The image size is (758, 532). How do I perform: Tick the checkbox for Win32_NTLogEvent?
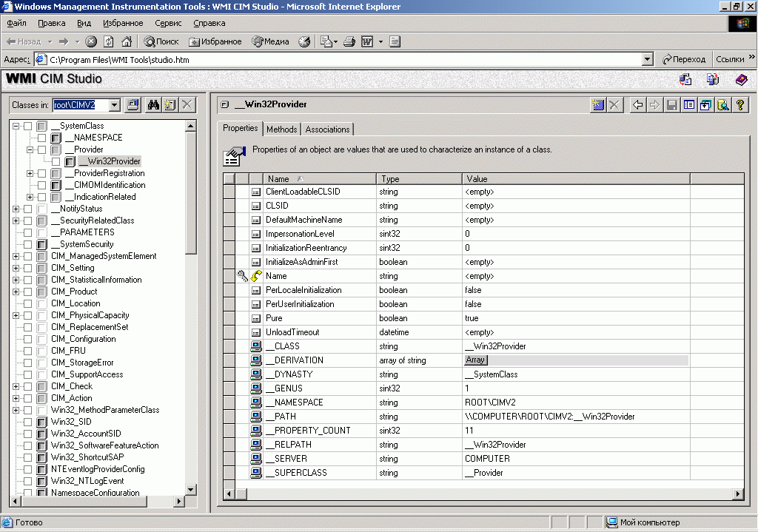pos(28,481)
